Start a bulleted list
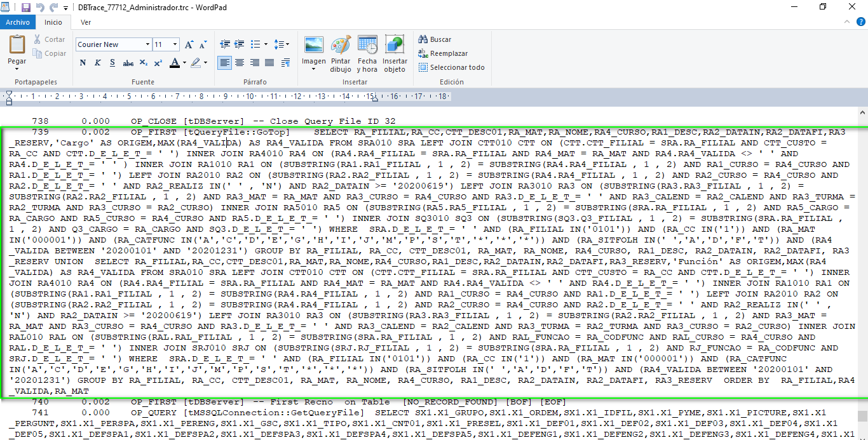Screen dimensions: 868x440 click(x=255, y=44)
